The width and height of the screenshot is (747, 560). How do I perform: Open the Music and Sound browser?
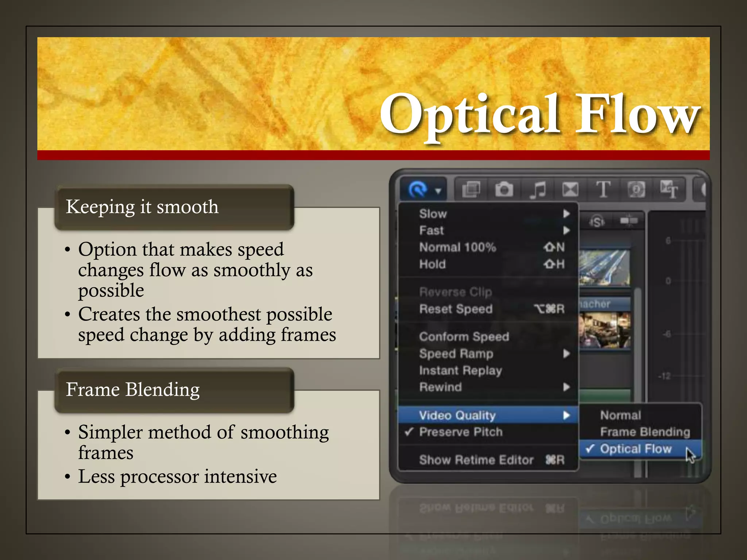538,190
